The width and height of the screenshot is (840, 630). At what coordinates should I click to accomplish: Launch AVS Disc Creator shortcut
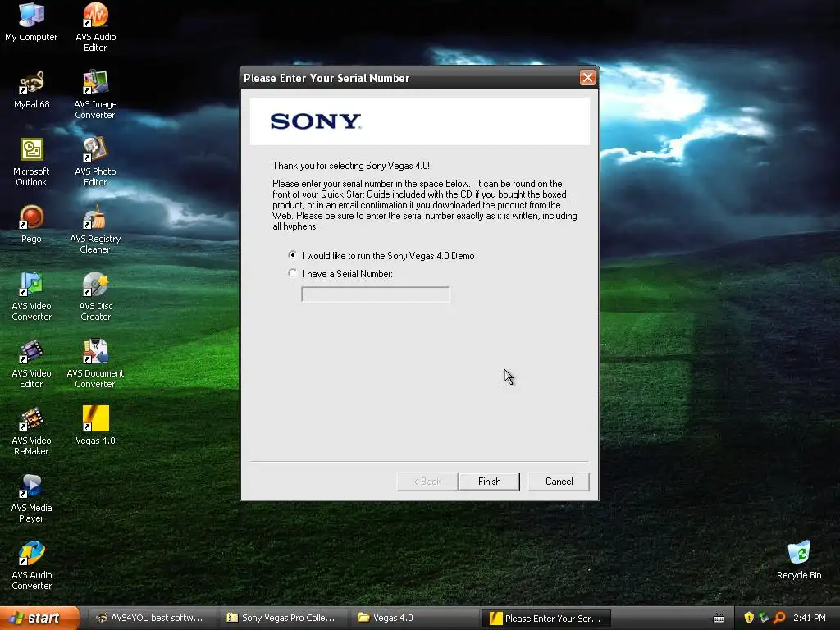95,296
